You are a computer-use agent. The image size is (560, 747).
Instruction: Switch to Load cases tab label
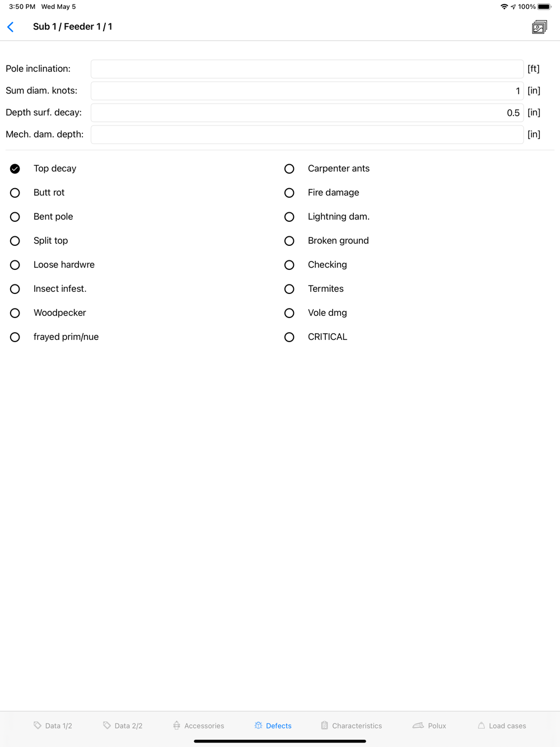507,726
